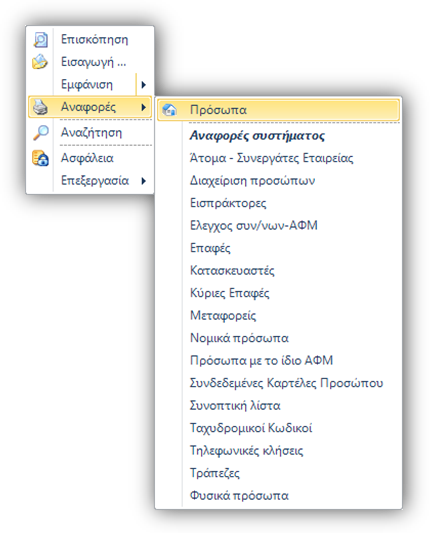
Task: Click the magnifying glass search icon
Action: click(40, 133)
